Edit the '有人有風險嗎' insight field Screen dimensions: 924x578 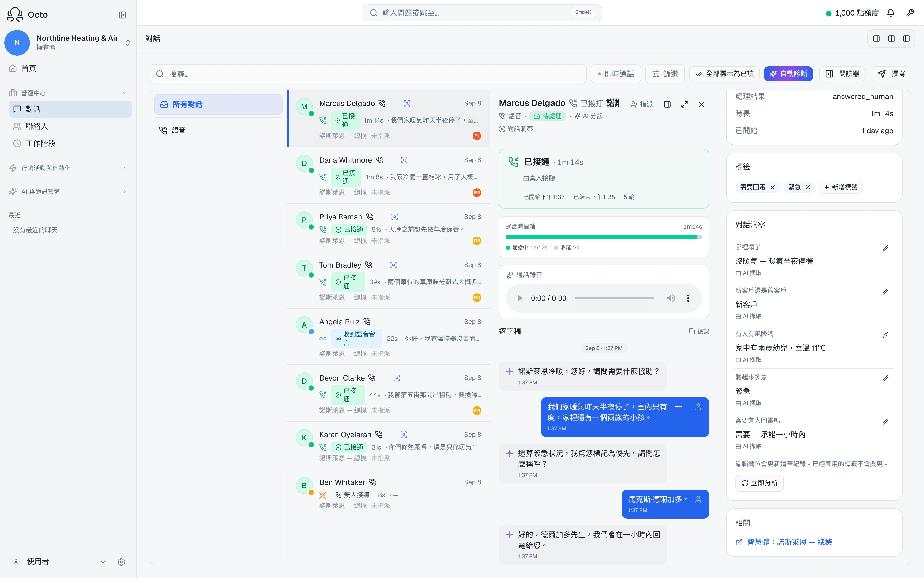tap(885, 335)
